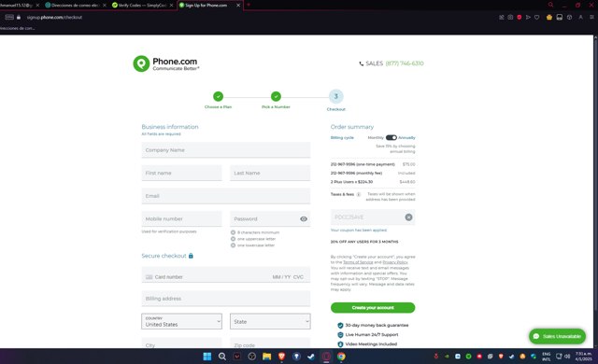
Task: Open Brave browser from the taskbar
Action: pos(281,357)
